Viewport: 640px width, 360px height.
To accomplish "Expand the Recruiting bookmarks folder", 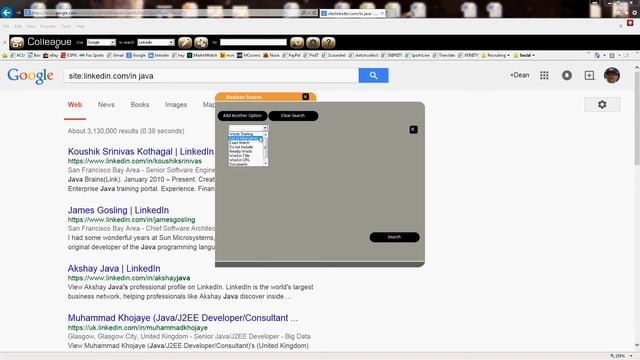I will 496,55.
